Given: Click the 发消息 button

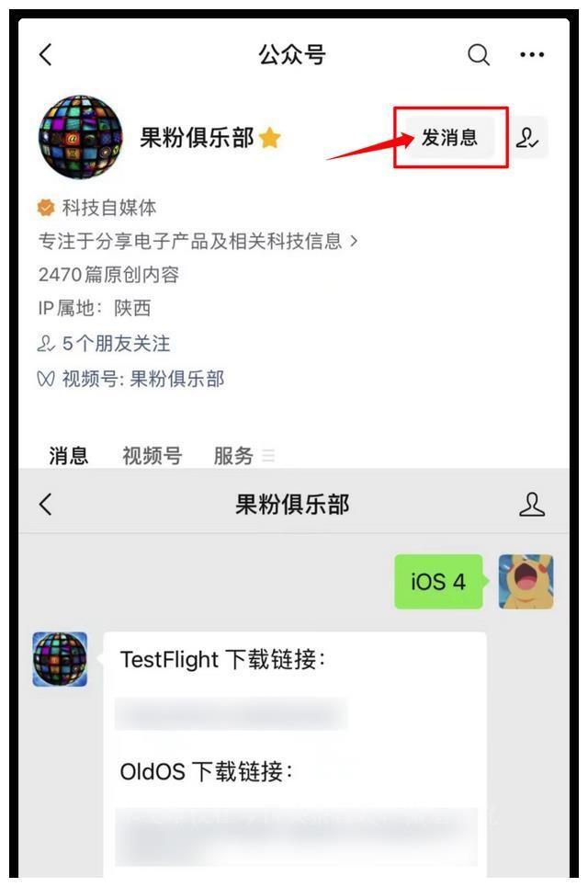Looking at the screenshot, I should pyautogui.click(x=449, y=138).
